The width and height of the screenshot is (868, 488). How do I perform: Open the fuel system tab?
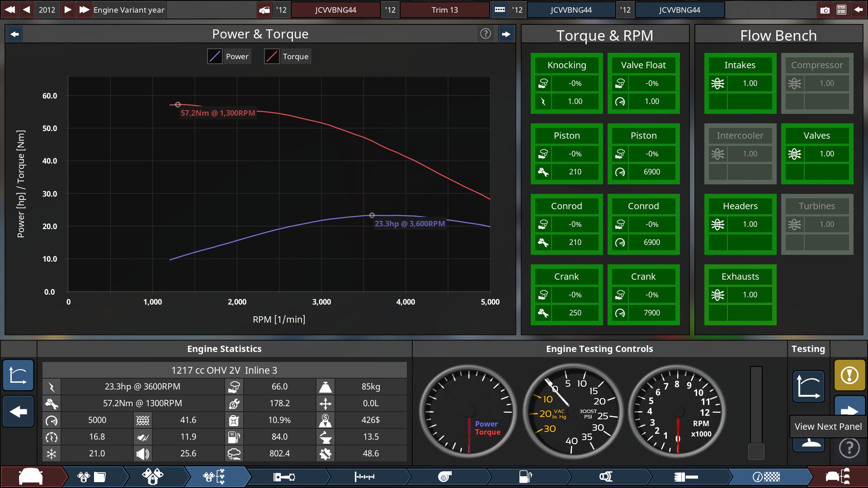[525, 477]
